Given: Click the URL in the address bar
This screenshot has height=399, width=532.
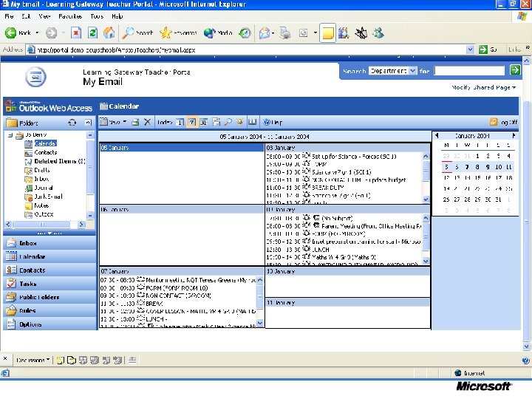Looking at the screenshot, I should pyautogui.click(x=116, y=50).
